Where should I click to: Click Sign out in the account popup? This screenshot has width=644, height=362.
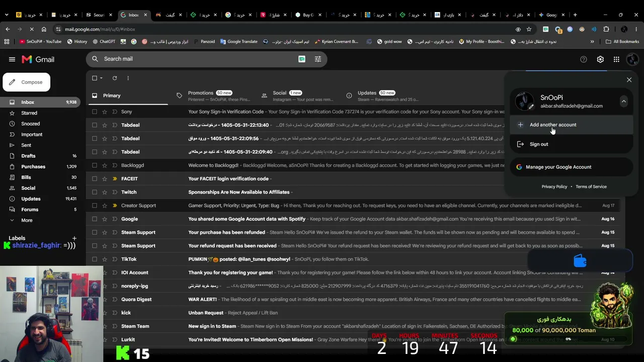click(571, 144)
